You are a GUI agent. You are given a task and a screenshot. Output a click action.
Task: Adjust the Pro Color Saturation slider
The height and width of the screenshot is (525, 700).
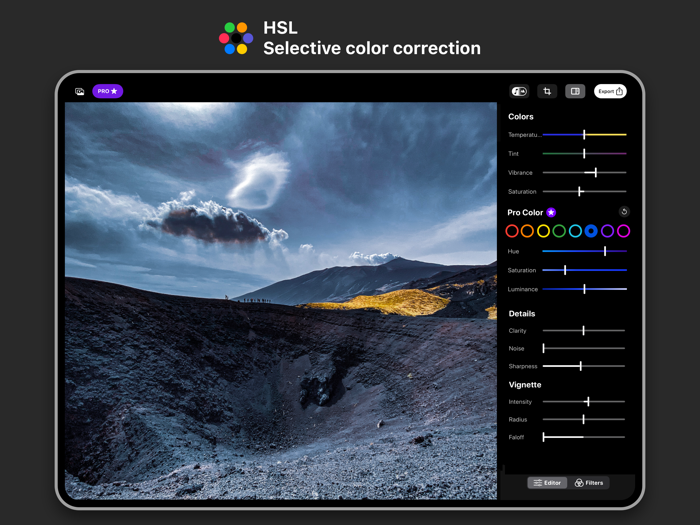(584, 270)
